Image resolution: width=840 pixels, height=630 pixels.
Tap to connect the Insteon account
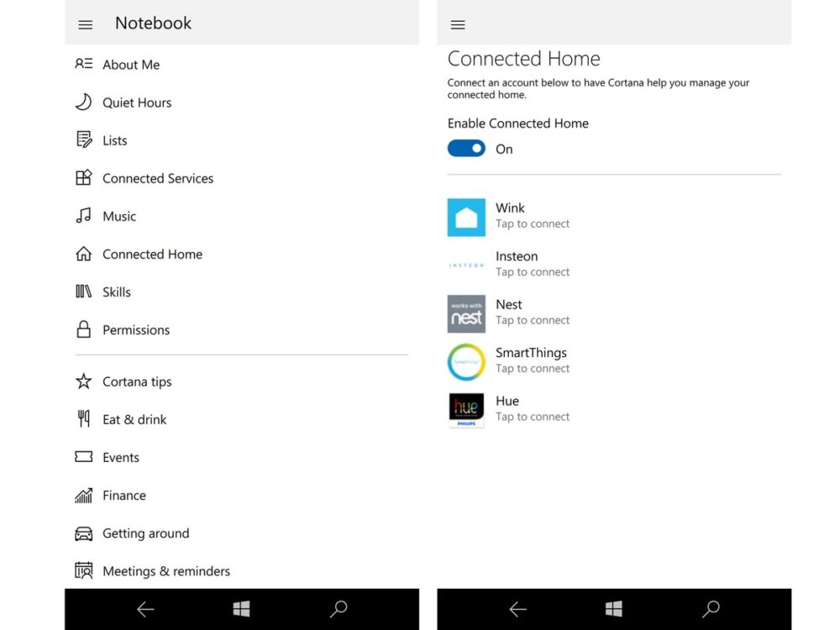533,264
